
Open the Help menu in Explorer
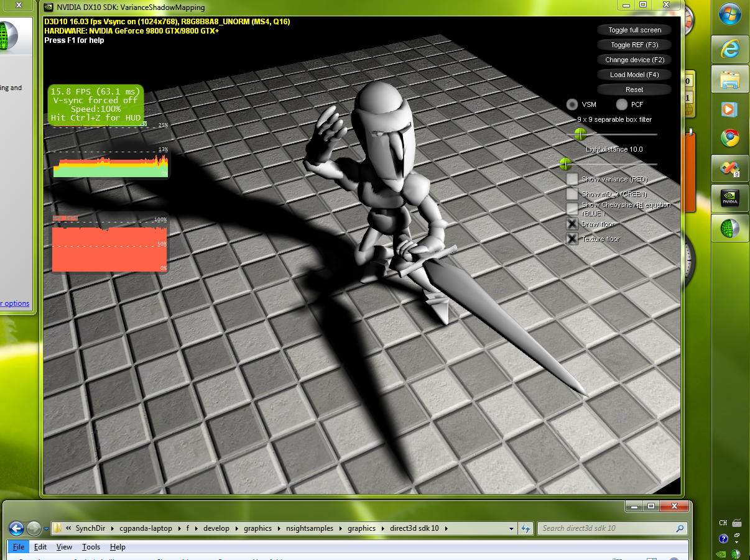tap(118, 547)
